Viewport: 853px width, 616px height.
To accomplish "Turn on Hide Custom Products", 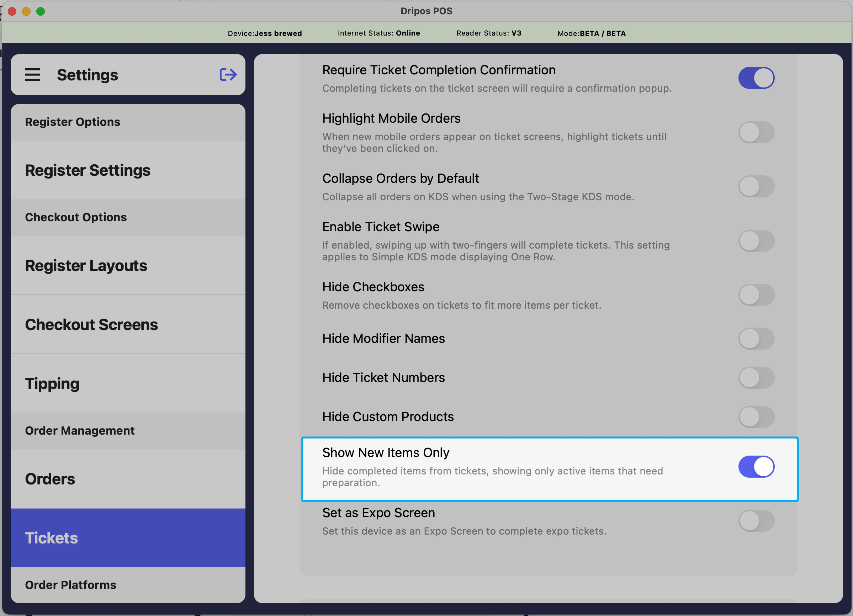I will tap(756, 417).
